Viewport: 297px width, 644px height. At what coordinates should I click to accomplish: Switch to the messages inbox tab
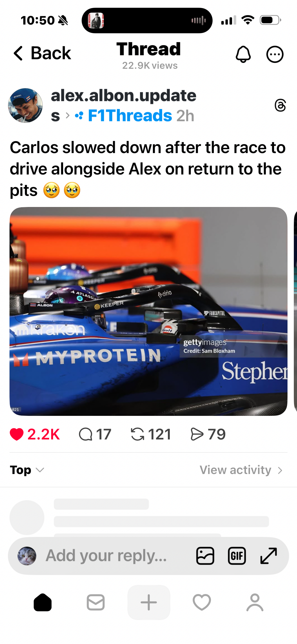click(x=96, y=602)
